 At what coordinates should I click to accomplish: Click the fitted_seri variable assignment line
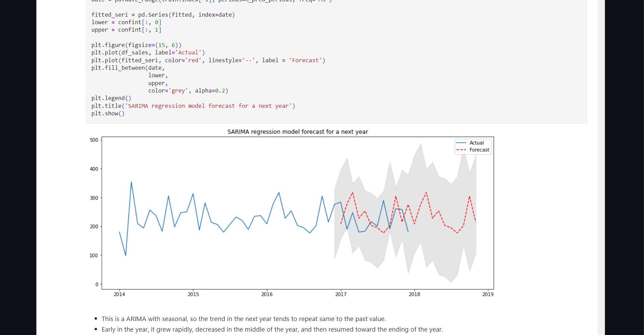[163, 15]
